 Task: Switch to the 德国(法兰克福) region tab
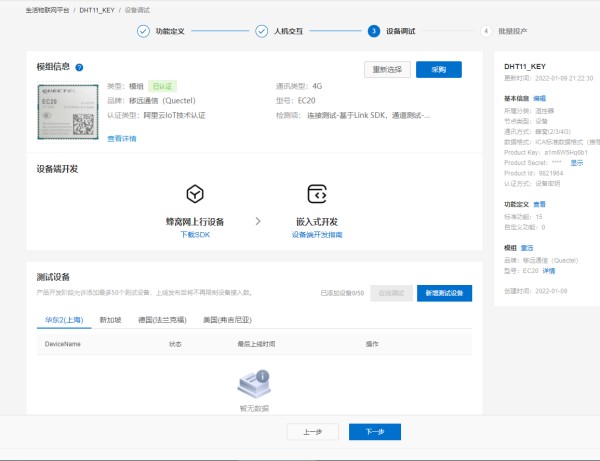click(x=161, y=320)
